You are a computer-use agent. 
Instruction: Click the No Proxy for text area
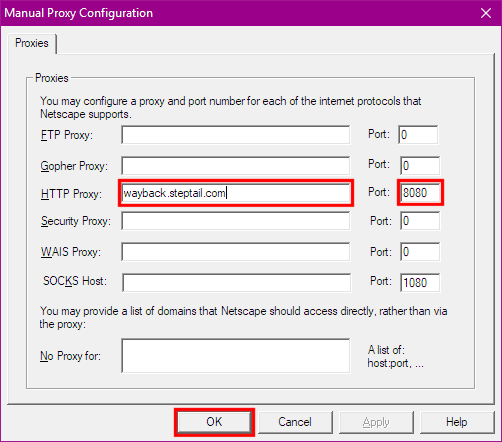pyautogui.click(x=236, y=356)
